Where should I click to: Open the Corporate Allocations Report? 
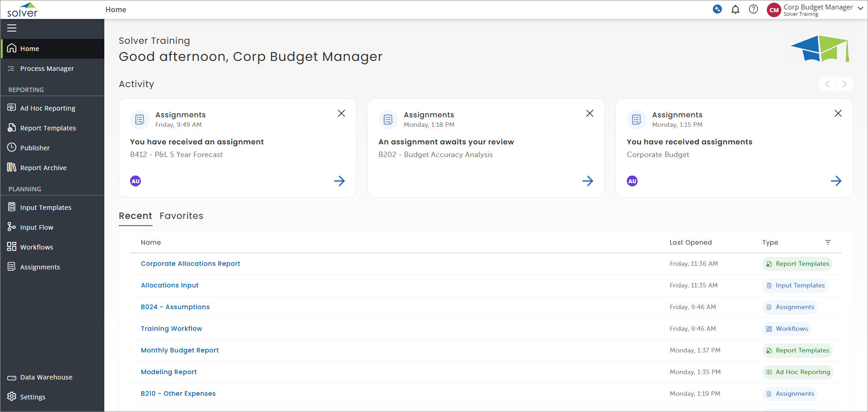(190, 264)
